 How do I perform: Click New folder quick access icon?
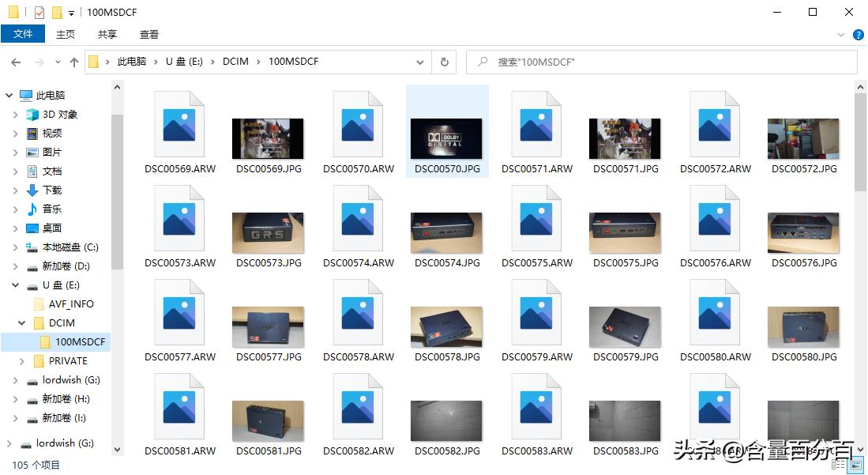56,12
